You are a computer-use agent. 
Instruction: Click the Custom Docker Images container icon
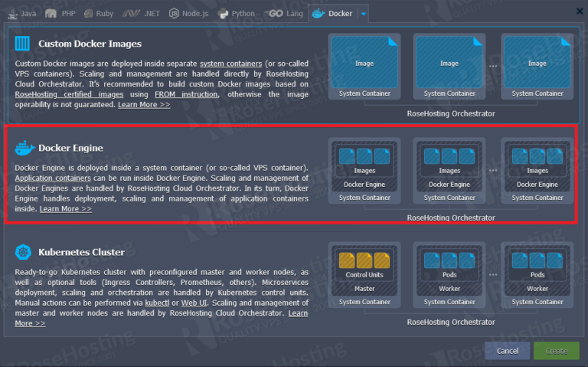point(22,44)
